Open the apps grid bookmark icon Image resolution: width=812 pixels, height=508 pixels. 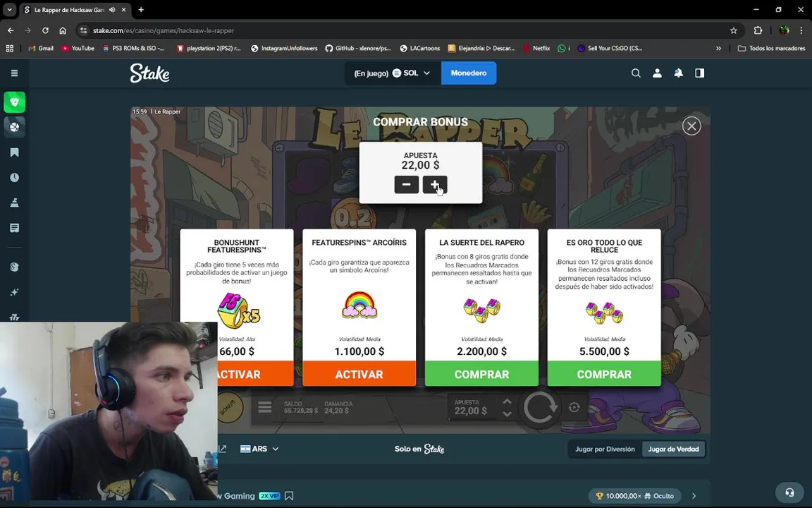pyautogui.click(x=9, y=48)
